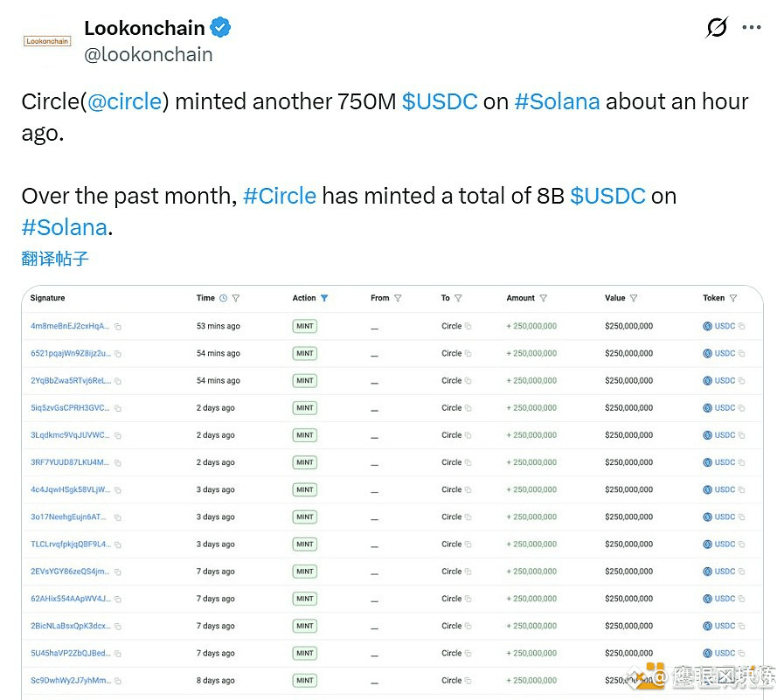The width and height of the screenshot is (784, 700).
Task: Click the @lookonchain handle
Action: 148,54
